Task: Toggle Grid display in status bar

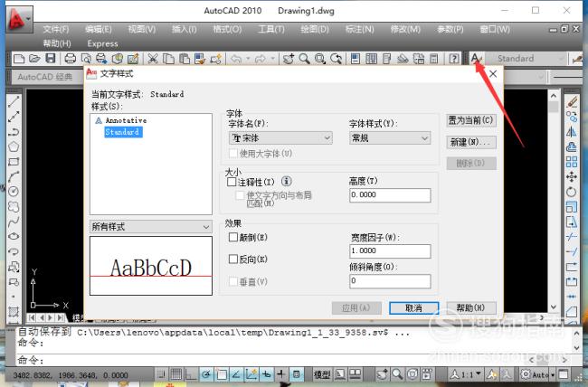Action: (x=175, y=373)
